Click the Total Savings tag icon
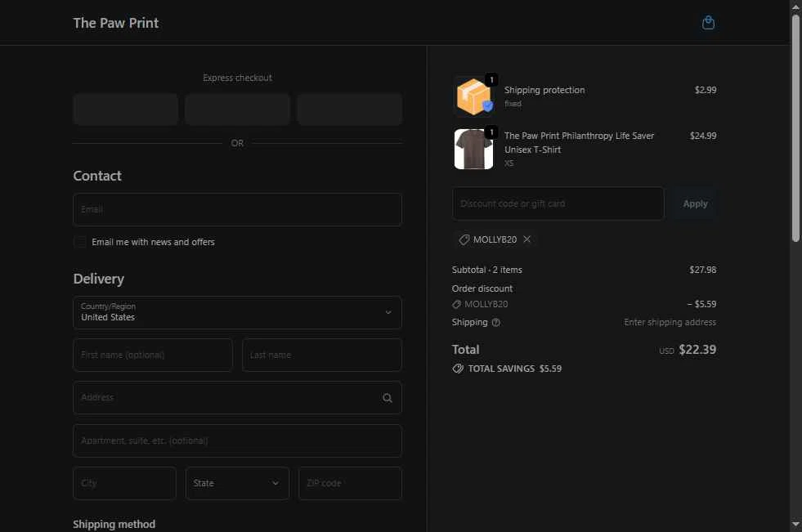This screenshot has height=532, width=802. (458, 369)
